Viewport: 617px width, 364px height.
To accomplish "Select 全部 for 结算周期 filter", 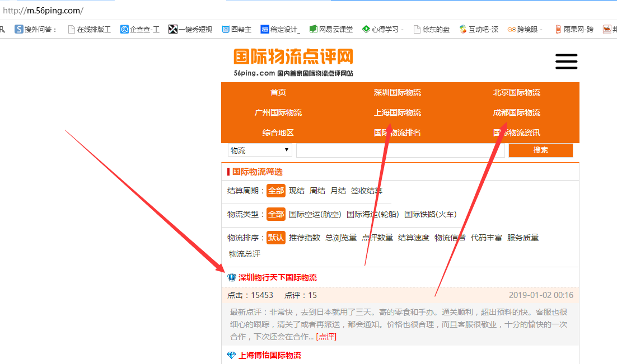I will click(x=275, y=191).
